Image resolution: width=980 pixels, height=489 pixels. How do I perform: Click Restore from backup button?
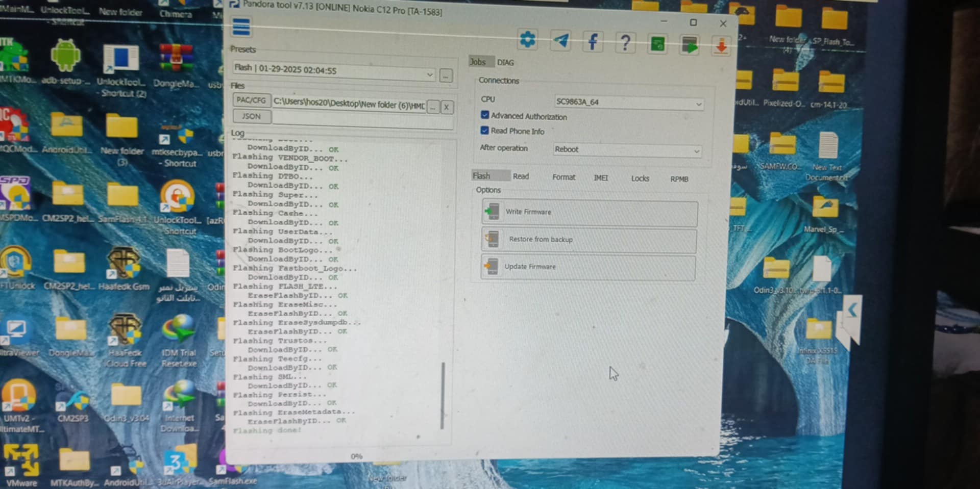click(x=589, y=240)
